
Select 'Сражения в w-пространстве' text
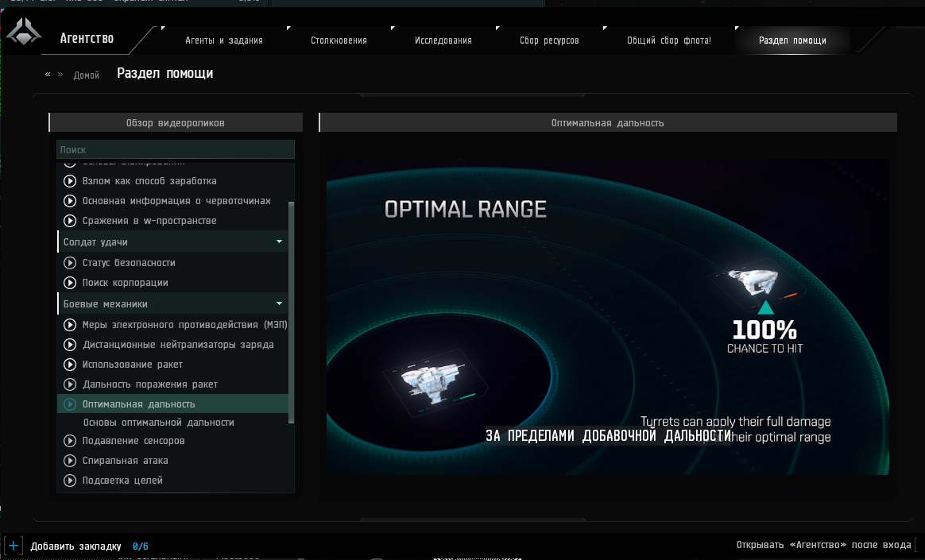[x=149, y=221]
